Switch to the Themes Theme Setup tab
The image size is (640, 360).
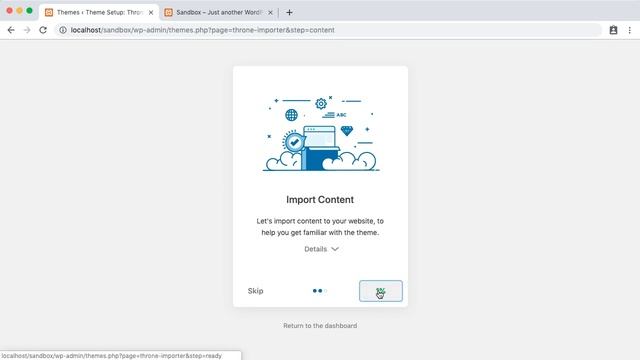[x=99, y=13]
